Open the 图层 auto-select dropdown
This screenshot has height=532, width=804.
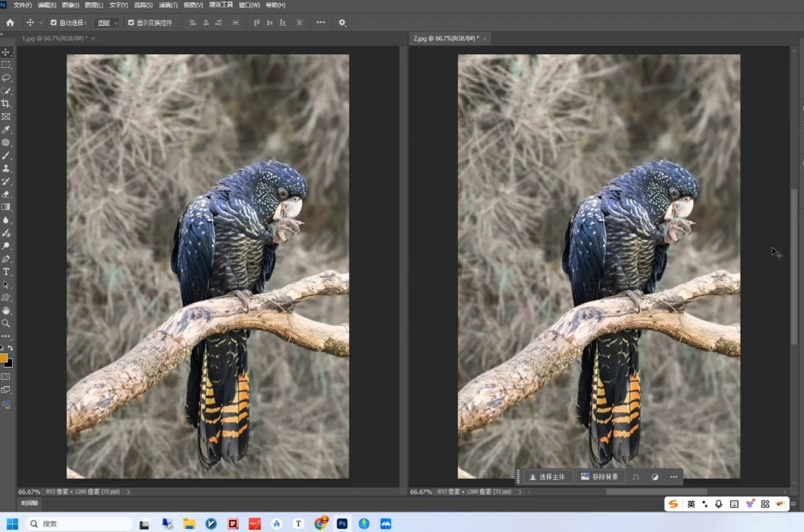[x=108, y=23]
